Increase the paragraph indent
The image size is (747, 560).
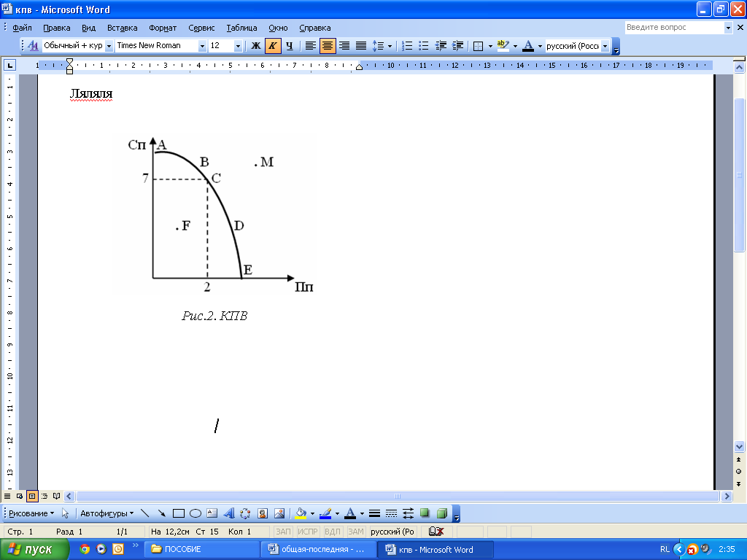pos(458,46)
